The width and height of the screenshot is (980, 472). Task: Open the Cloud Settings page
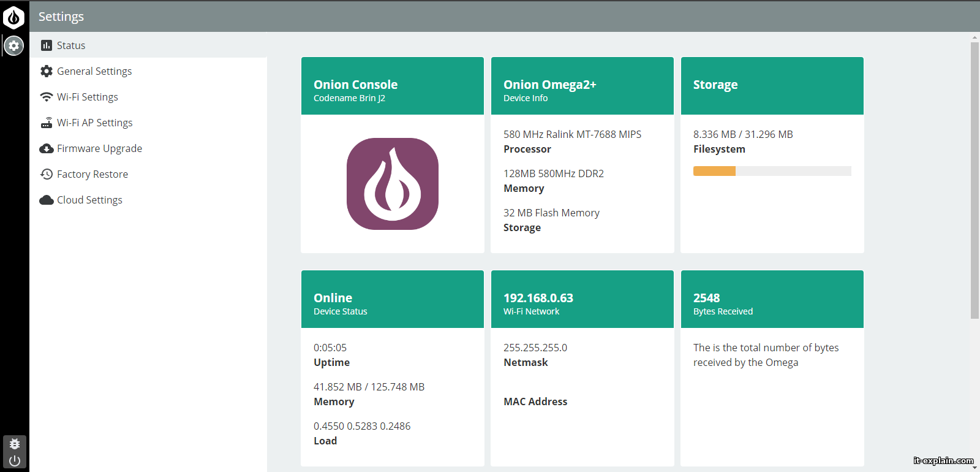point(89,200)
